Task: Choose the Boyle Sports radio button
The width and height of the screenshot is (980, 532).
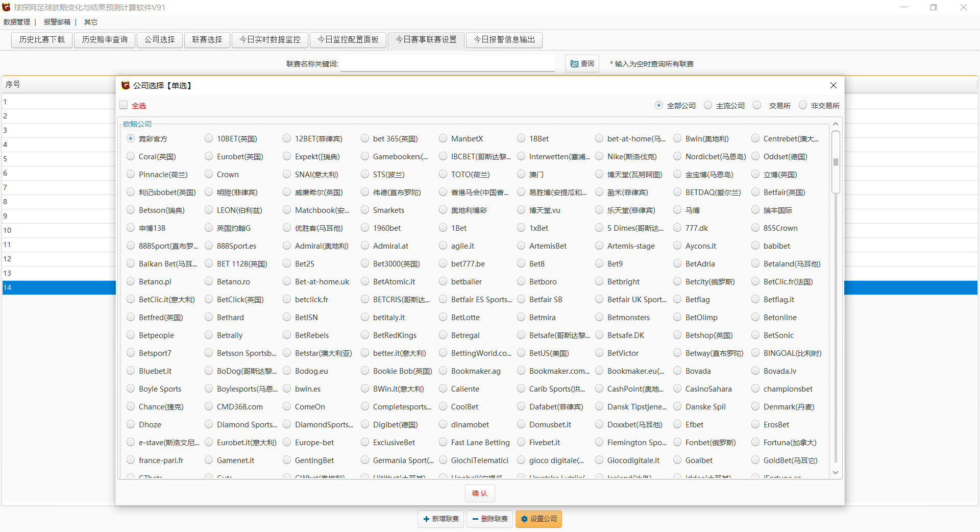Action: click(x=131, y=389)
